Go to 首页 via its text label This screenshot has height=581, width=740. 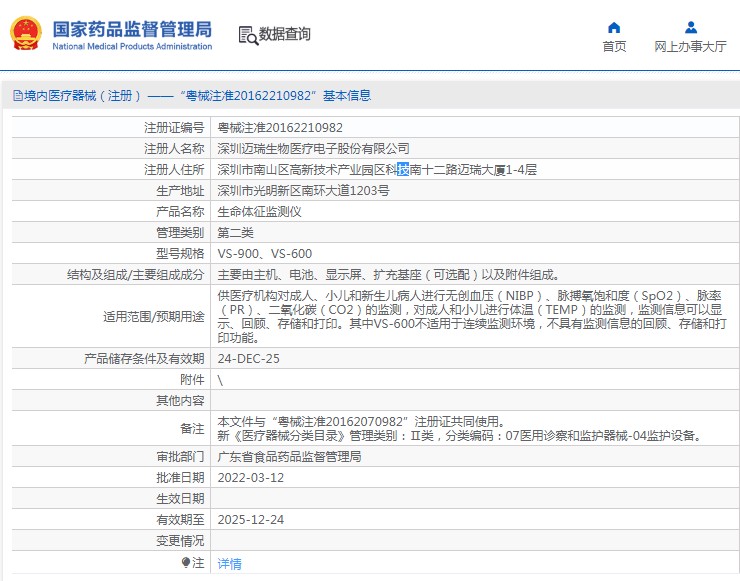point(614,47)
